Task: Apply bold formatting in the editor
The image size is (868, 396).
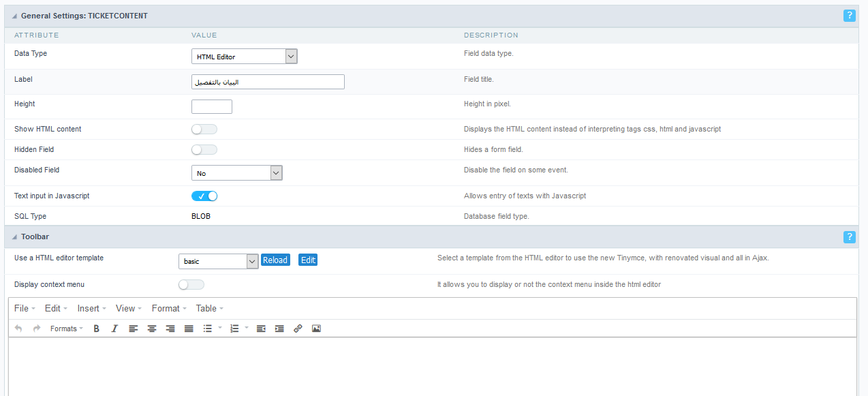Action: click(x=97, y=329)
